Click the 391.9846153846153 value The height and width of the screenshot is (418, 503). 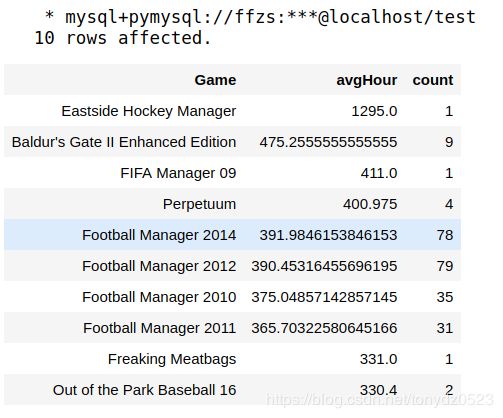pos(328,235)
